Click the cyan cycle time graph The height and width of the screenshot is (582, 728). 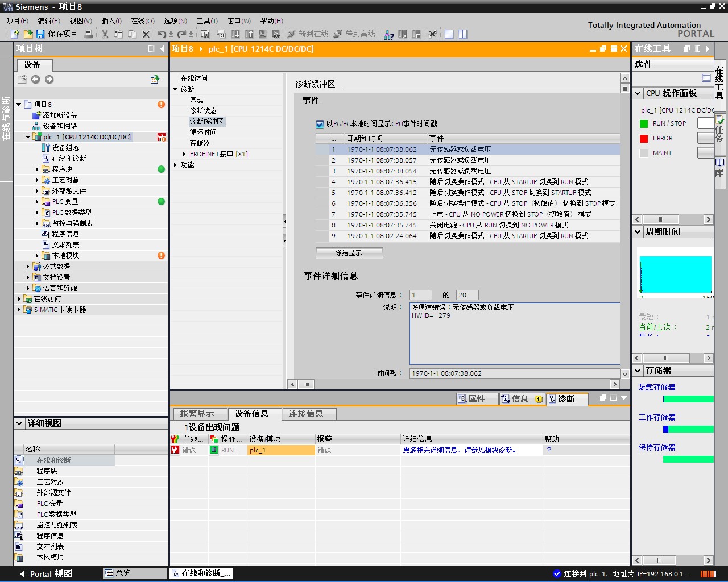676,275
